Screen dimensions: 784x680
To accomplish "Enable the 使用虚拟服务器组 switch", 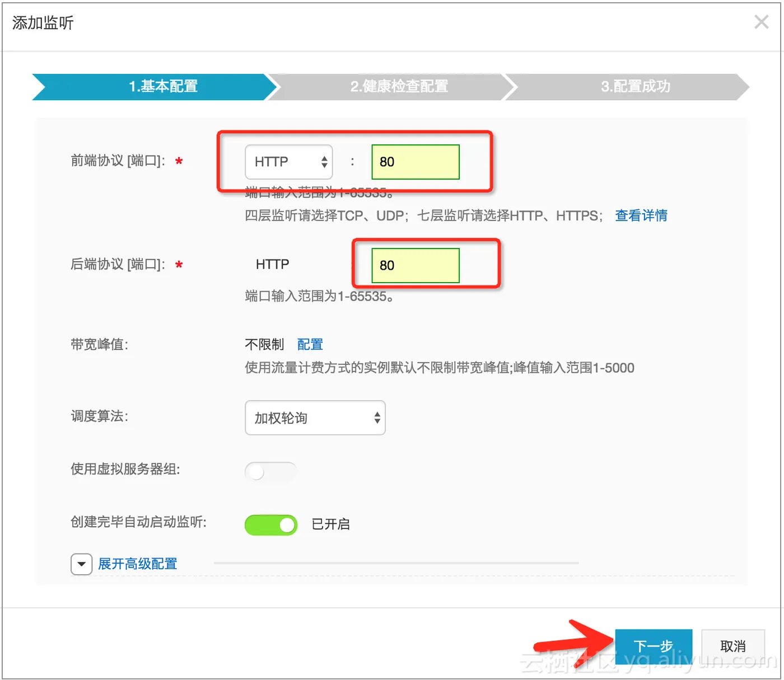I will pyautogui.click(x=271, y=472).
